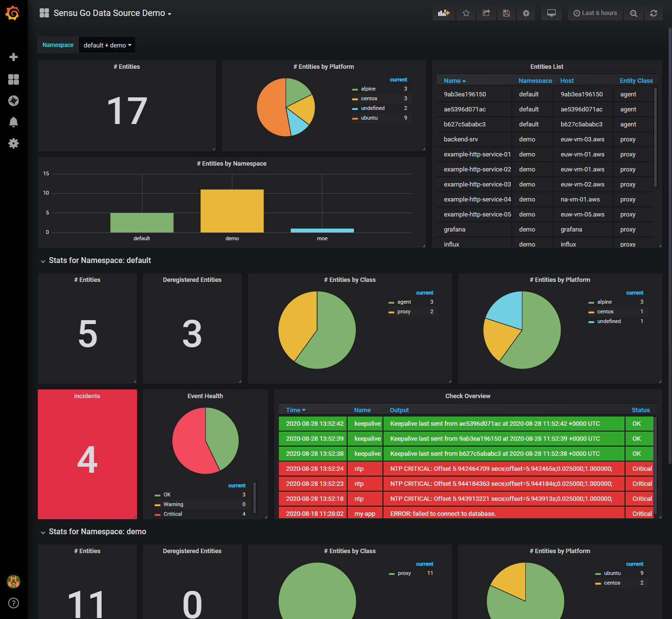Open the Incidents panel title menu
The width and height of the screenshot is (672, 619).
(x=87, y=396)
